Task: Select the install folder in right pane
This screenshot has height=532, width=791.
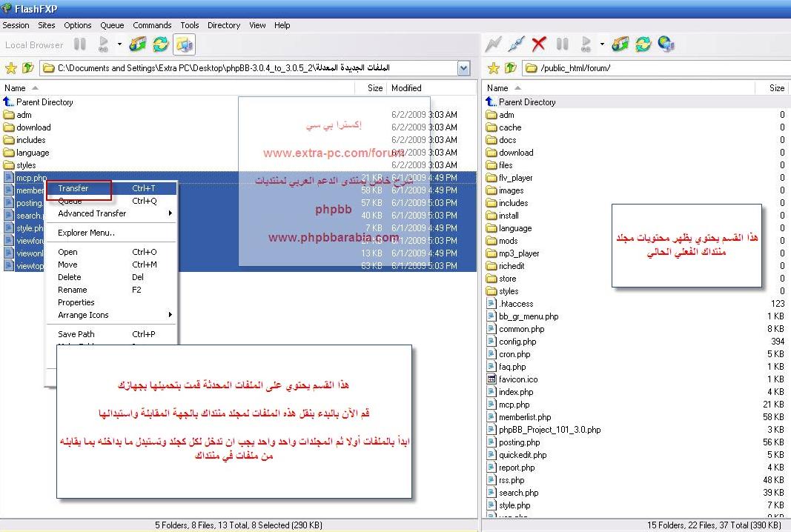Action: (503, 216)
